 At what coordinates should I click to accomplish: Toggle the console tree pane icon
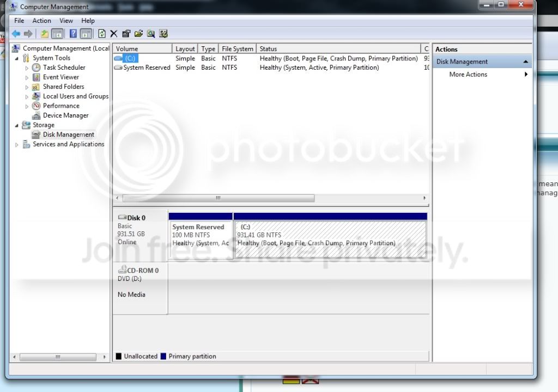point(57,34)
